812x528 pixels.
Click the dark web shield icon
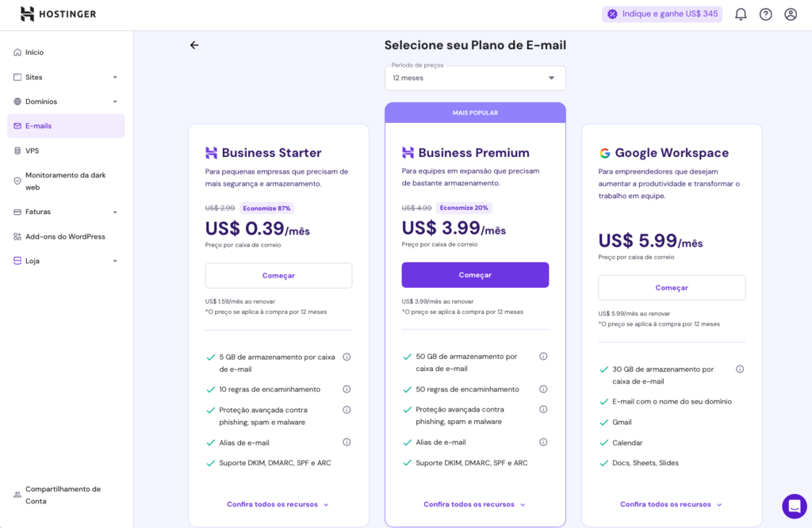coord(17,182)
